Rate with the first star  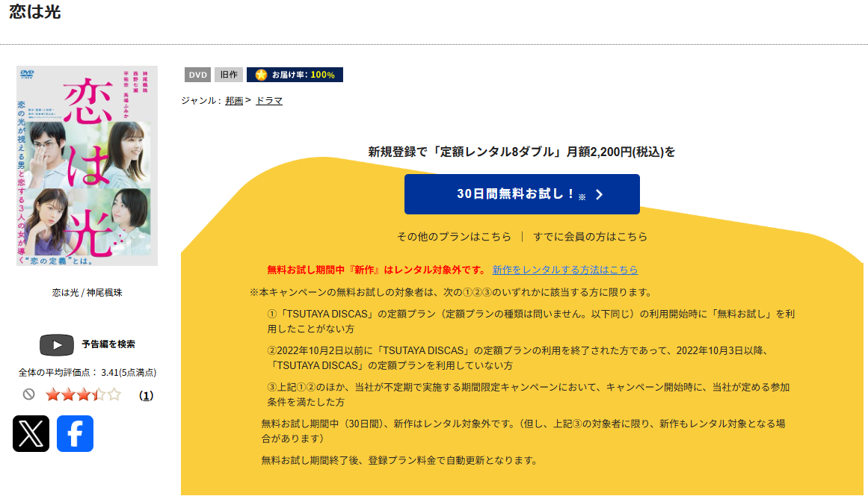pos(53,394)
